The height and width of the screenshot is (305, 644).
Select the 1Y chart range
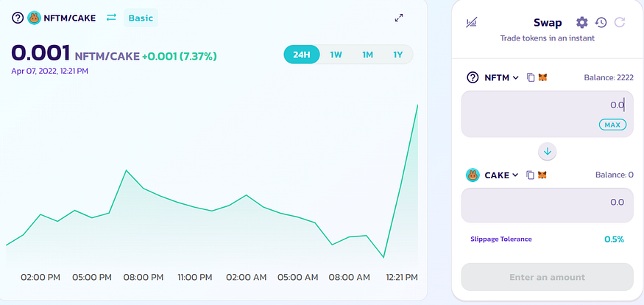pyautogui.click(x=398, y=55)
